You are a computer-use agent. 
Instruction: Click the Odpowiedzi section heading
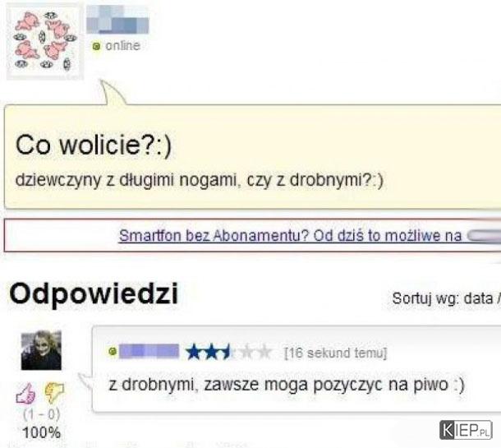(94, 293)
